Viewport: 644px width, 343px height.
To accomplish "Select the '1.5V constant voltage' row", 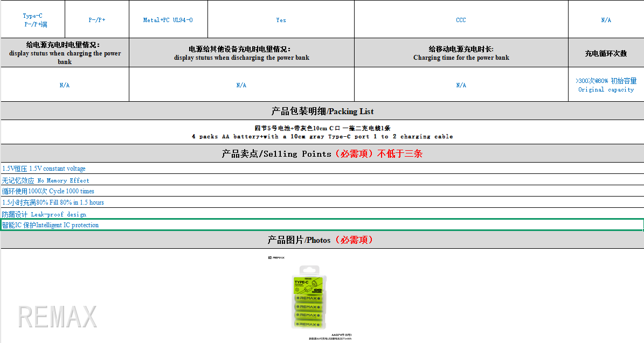I will [x=44, y=169].
